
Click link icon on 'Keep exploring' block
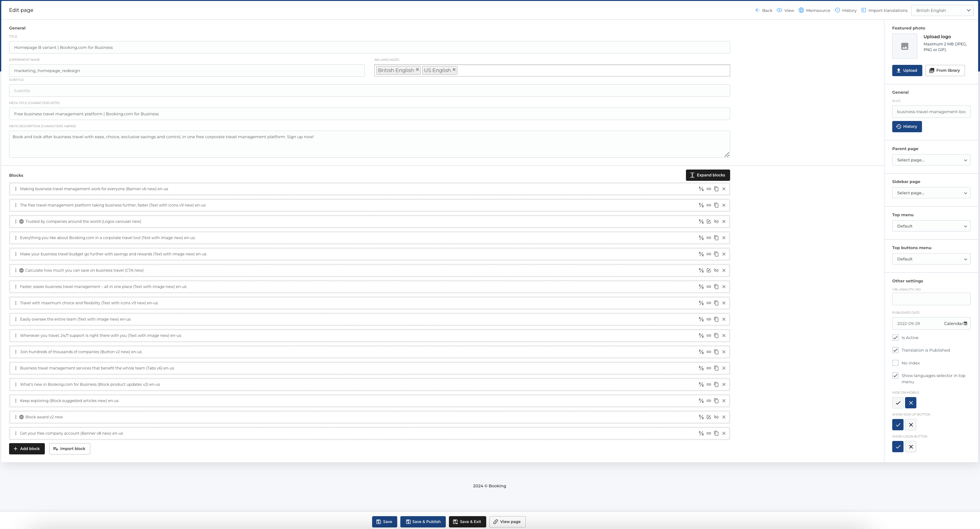[709, 401]
